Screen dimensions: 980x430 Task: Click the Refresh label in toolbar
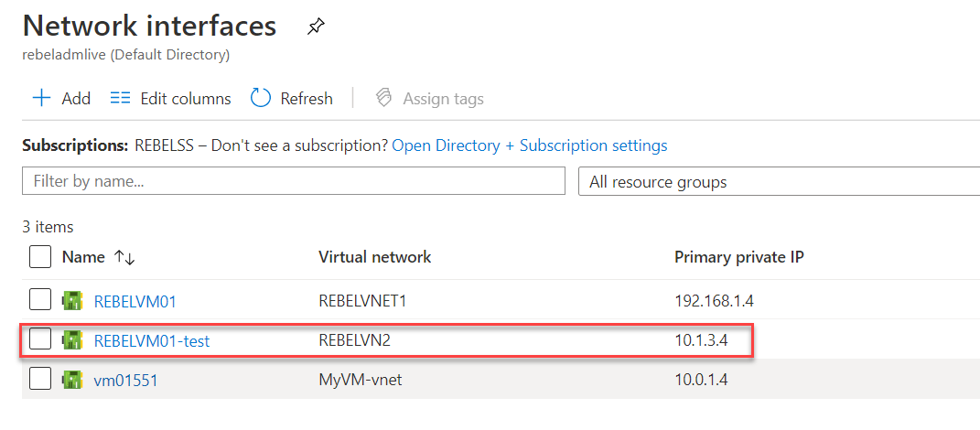307,99
